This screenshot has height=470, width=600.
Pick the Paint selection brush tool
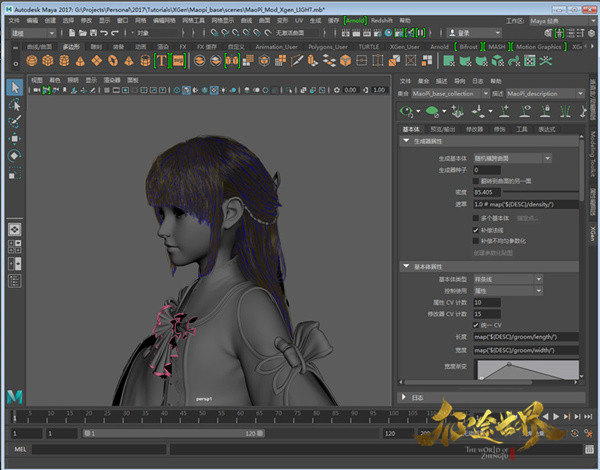click(15, 121)
